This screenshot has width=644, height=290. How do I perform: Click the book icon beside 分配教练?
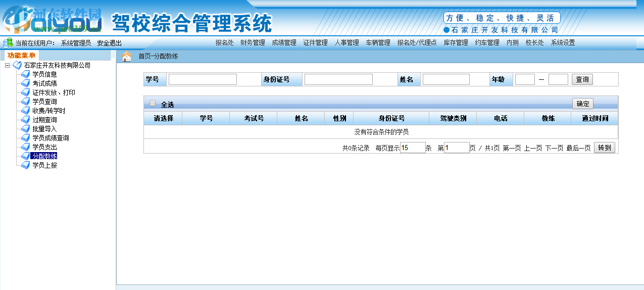coord(25,156)
